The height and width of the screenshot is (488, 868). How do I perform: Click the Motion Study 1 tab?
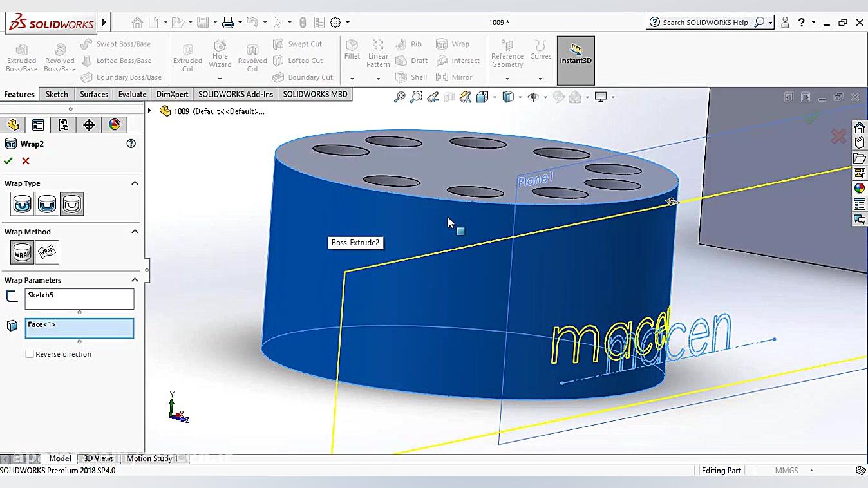click(x=152, y=458)
